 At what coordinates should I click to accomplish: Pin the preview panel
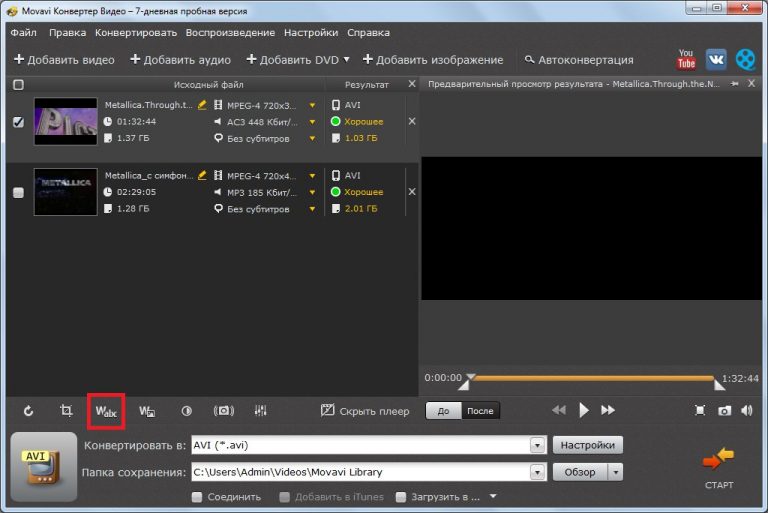[735, 84]
